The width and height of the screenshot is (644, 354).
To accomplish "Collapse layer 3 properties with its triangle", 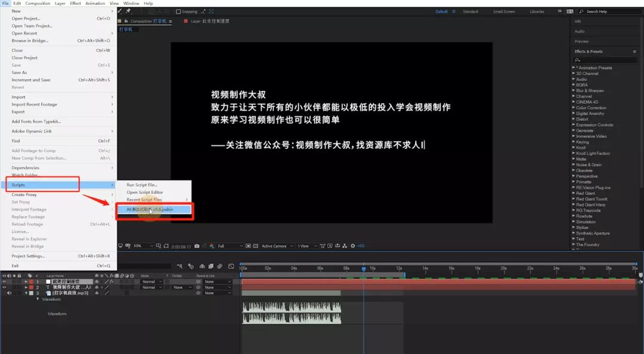I will coord(26,293).
